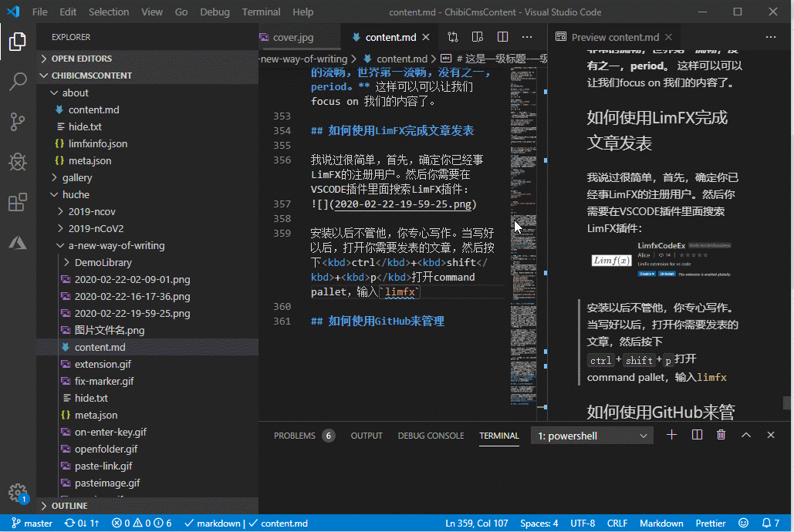The image size is (794, 532).
Task: Open editor More Actions ellipsis
Action: tap(527, 37)
